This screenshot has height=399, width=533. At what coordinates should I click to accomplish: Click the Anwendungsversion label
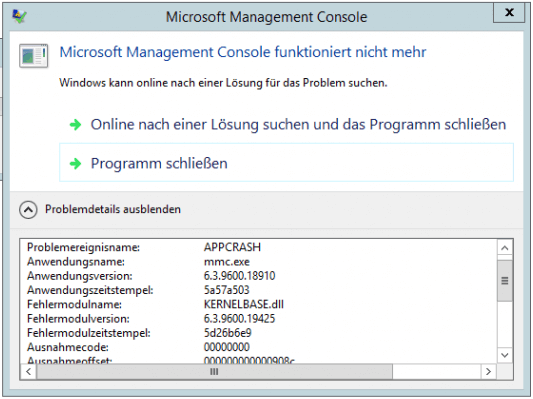pyautogui.click(x=80, y=276)
